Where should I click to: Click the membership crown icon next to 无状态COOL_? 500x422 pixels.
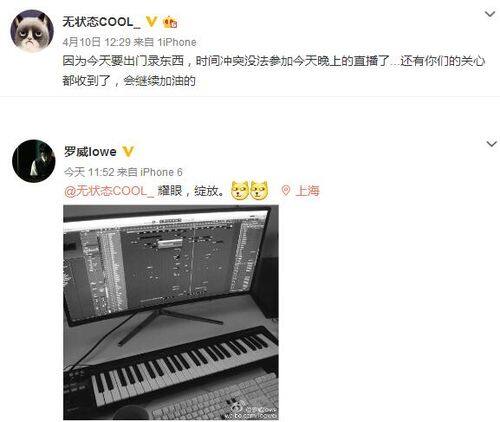coord(170,22)
